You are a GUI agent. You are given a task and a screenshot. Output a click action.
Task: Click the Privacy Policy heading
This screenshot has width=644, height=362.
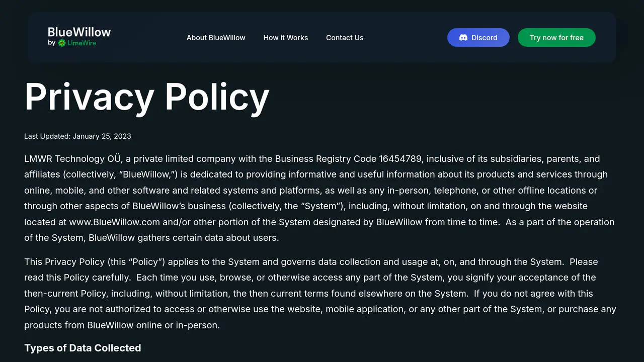[147, 97]
